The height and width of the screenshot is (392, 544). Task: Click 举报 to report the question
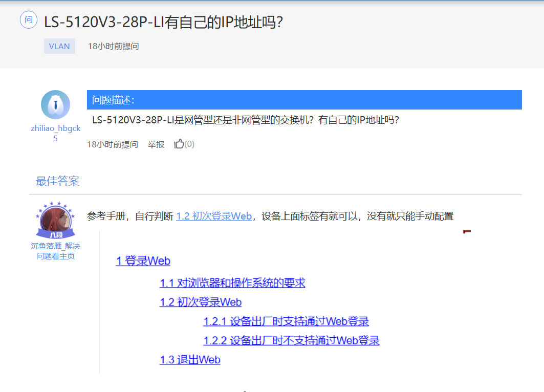pos(156,144)
